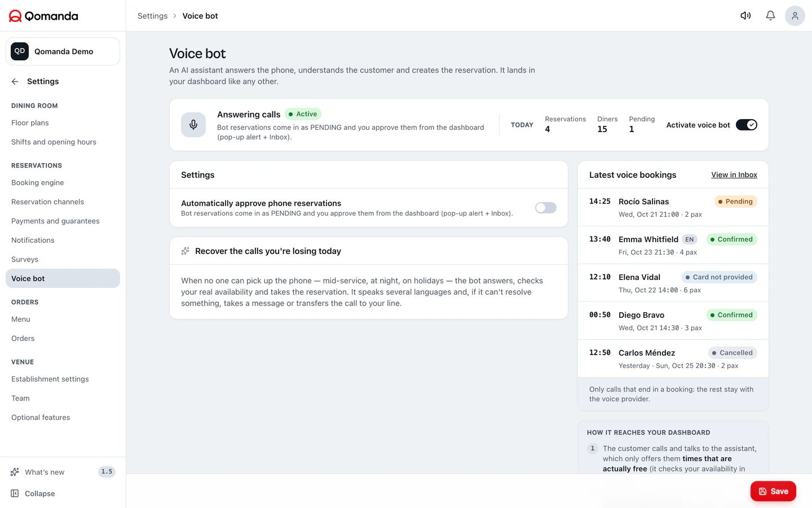Screen dimensions: 812x508
Task: Open the Menu settings item
Action: (x=63, y=319)
